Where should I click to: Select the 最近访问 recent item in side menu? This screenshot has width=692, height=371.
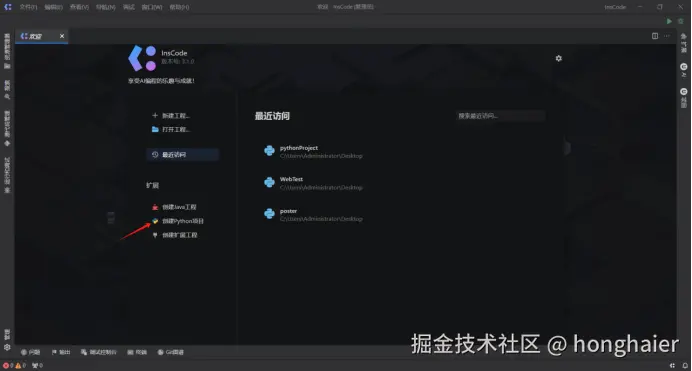coord(182,154)
